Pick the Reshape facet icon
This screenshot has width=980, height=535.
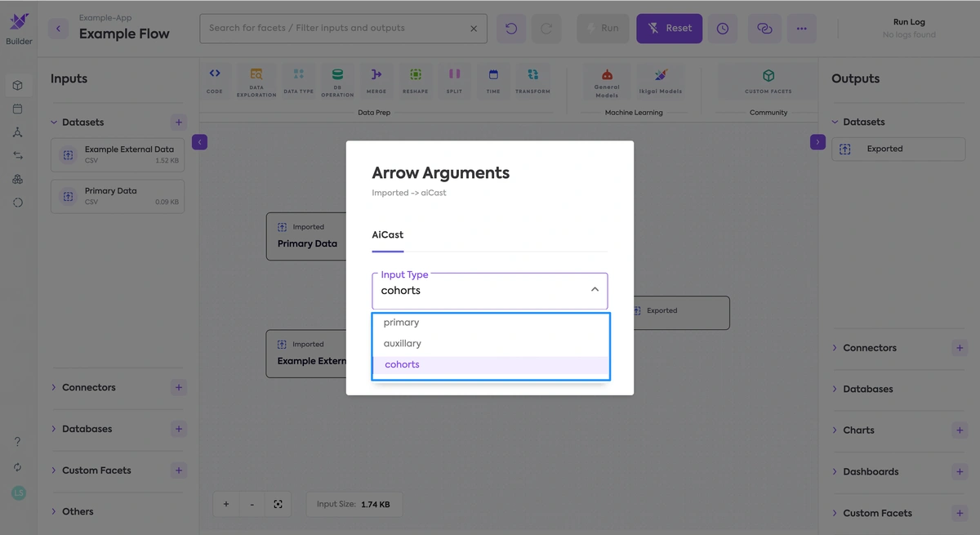tap(415, 74)
